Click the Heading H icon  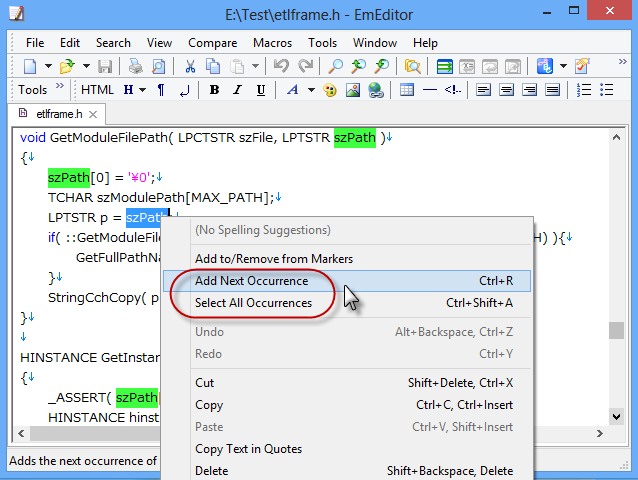pos(129,90)
